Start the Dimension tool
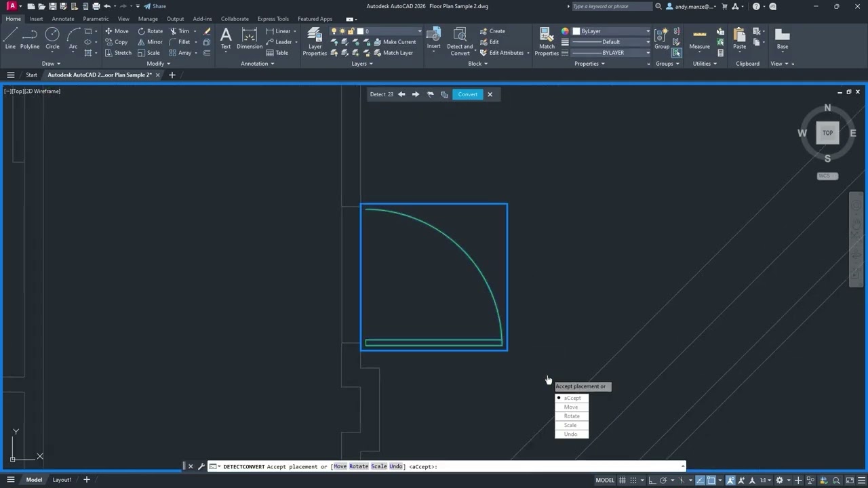The height and width of the screenshot is (488, 868). tap(250, 39)
